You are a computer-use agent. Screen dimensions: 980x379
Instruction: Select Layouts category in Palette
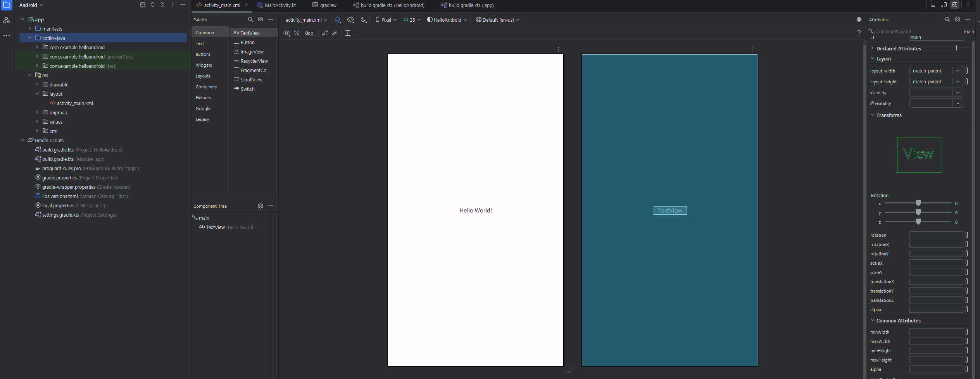[x=210, y=76]
